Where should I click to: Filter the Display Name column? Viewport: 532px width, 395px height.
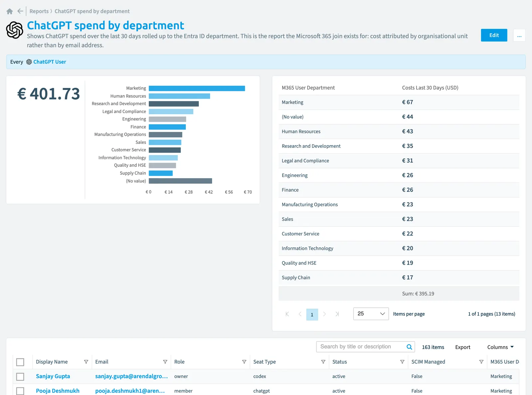[86, 362]
